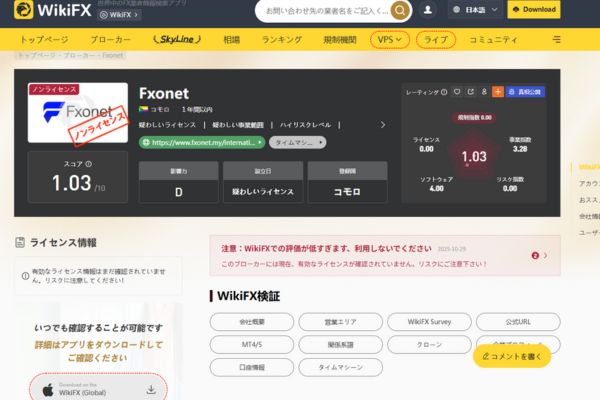Viewport: 600px width, 400px height.
Task: Expand the VPS dropdown menu
Action: point(390,39)
